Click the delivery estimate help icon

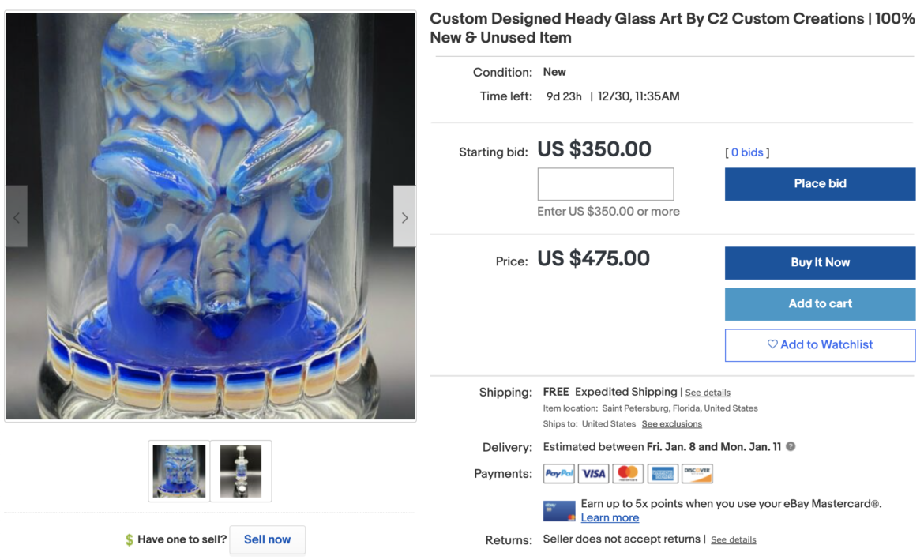pyautogui.click(x=791, y=447)
